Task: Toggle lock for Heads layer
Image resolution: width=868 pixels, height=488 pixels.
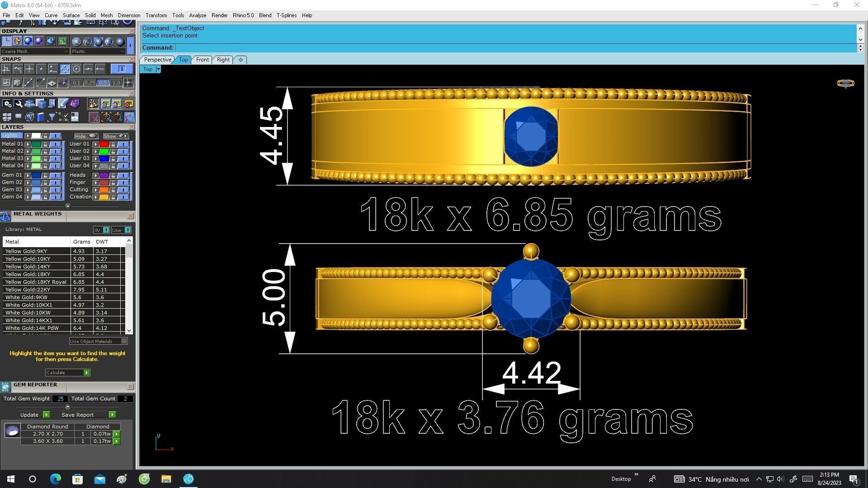Action: 113,175
